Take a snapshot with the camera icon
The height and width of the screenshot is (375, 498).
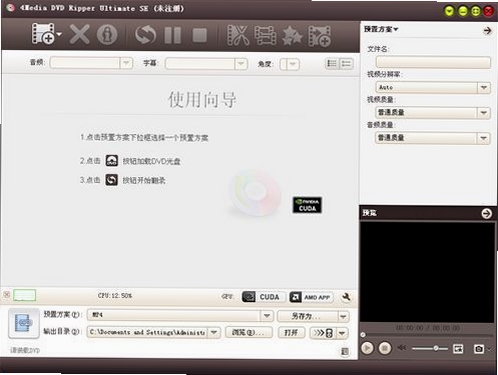[x=479, y=349]
